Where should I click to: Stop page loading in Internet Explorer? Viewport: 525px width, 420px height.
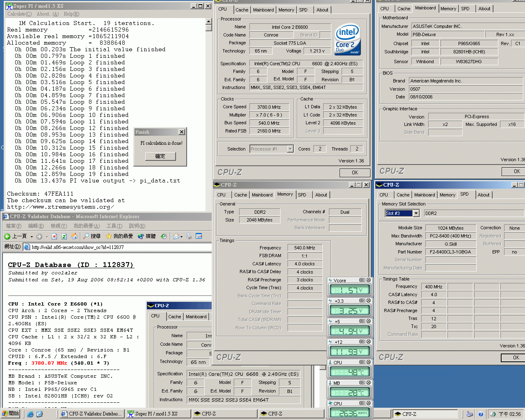pos(54,236)
